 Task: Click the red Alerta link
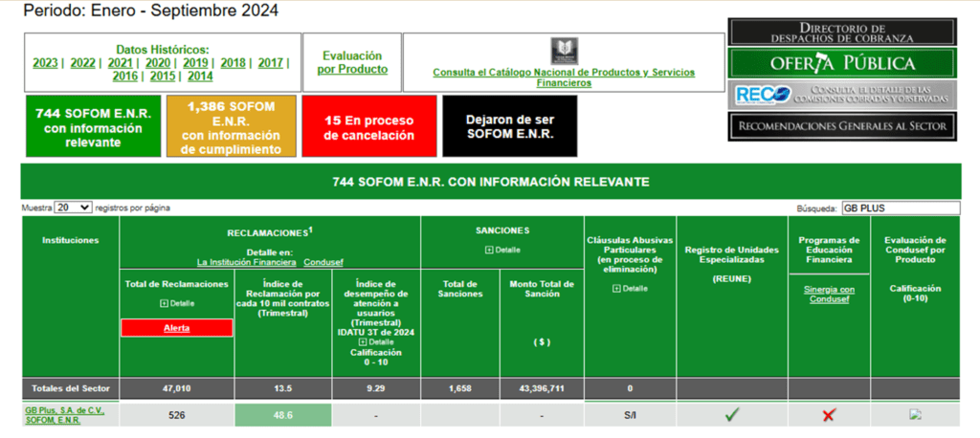(176, 328)
